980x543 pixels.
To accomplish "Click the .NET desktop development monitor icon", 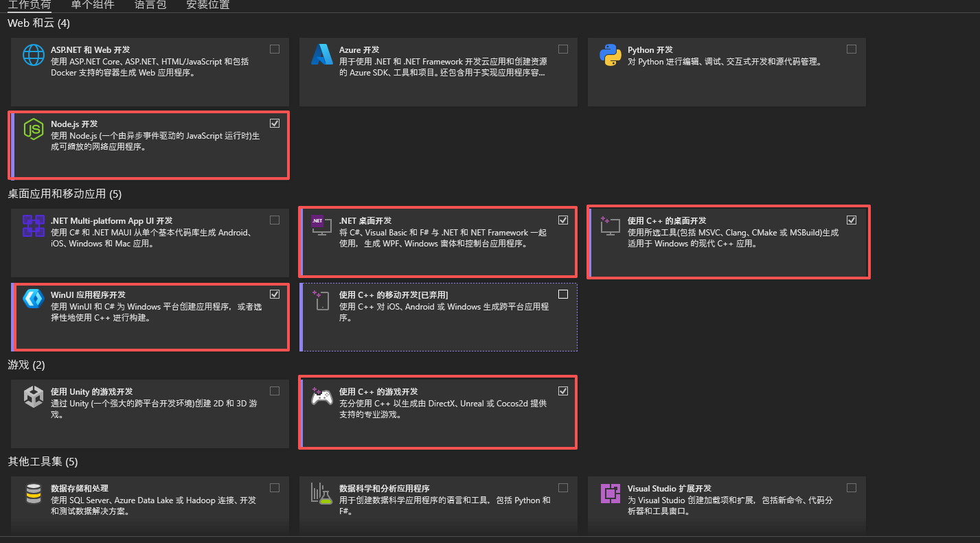I will pyautogui.click(x=322, y=225).
